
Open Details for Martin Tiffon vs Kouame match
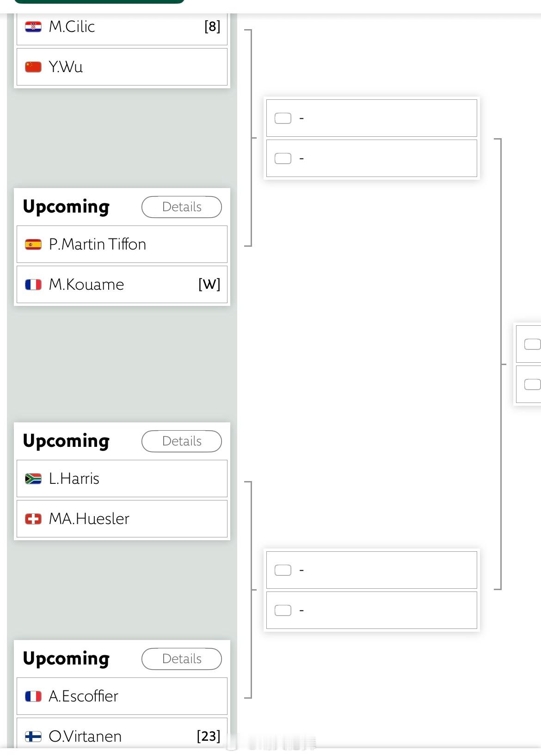pos(182,207)
